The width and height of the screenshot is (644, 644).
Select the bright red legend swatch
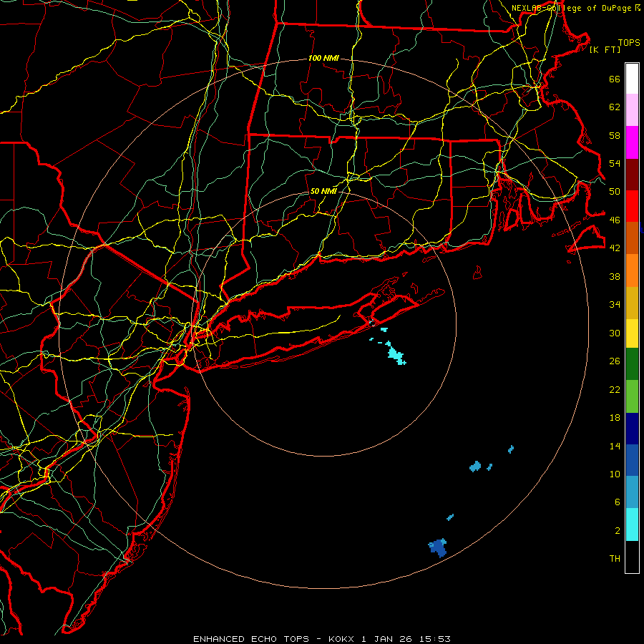pyautogui.click(x=632, y=206)
